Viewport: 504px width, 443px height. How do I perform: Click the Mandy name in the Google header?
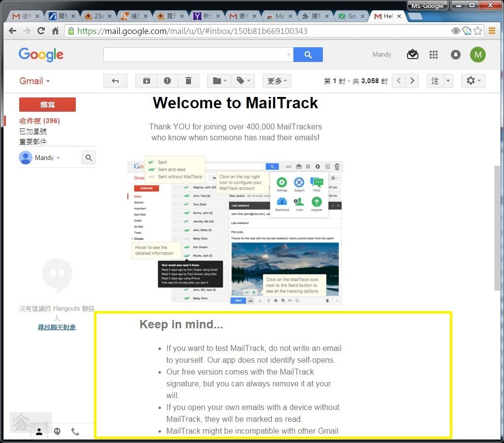[x=382, y=54]
